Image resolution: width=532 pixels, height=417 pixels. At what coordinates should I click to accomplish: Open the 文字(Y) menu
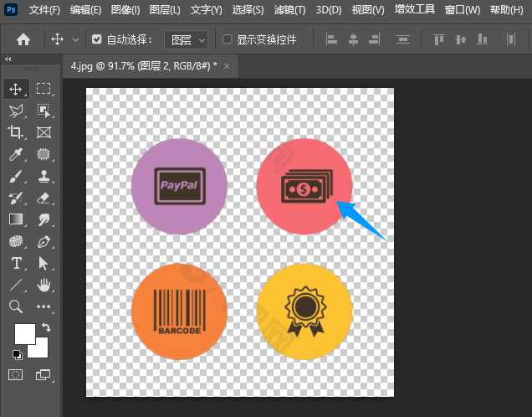point(207,10)
